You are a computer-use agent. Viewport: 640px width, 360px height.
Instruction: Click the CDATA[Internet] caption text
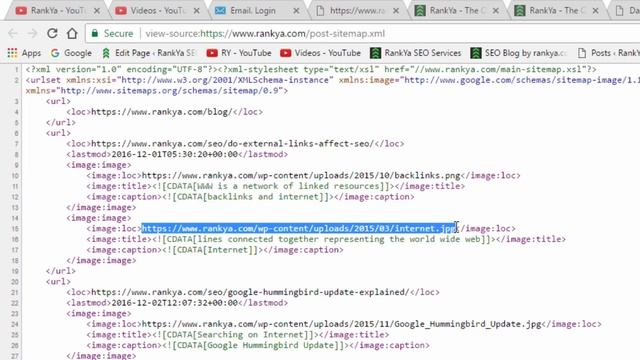pos(211,250)
